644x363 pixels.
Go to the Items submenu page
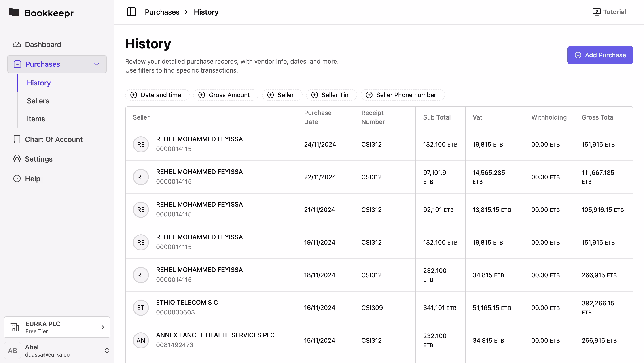[36, 119]
